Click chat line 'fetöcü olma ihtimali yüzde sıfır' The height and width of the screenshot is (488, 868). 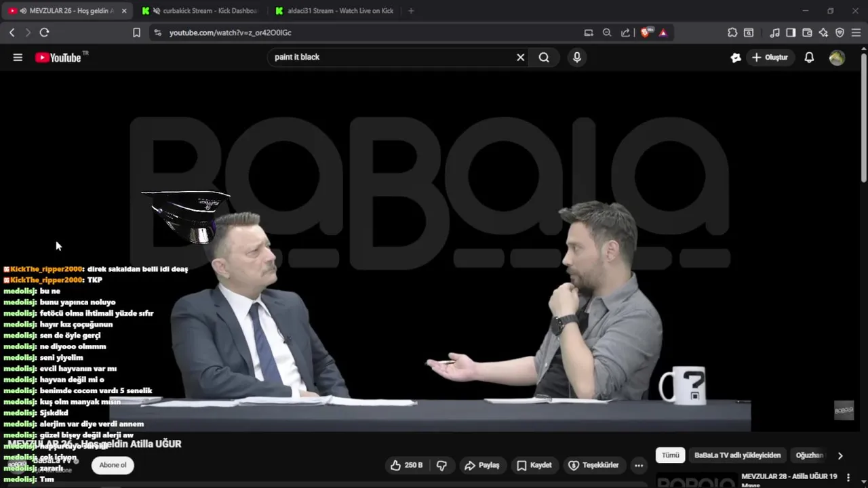pyautogui.click(x=97, y=313)
